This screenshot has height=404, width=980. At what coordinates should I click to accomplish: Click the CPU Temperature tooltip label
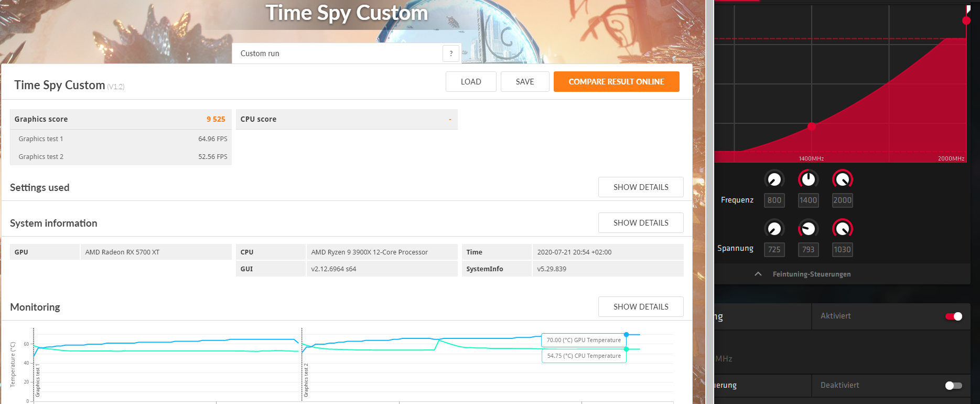584,356
